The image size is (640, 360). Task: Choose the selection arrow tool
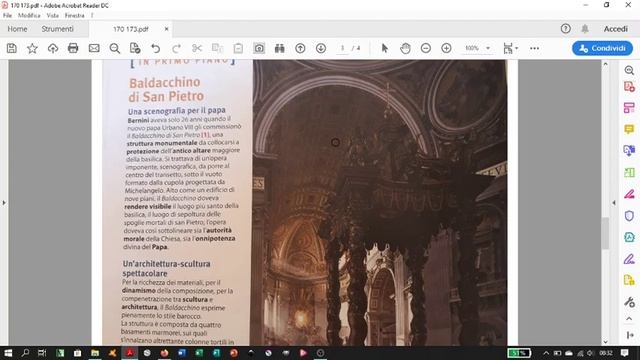pos(384,48)
